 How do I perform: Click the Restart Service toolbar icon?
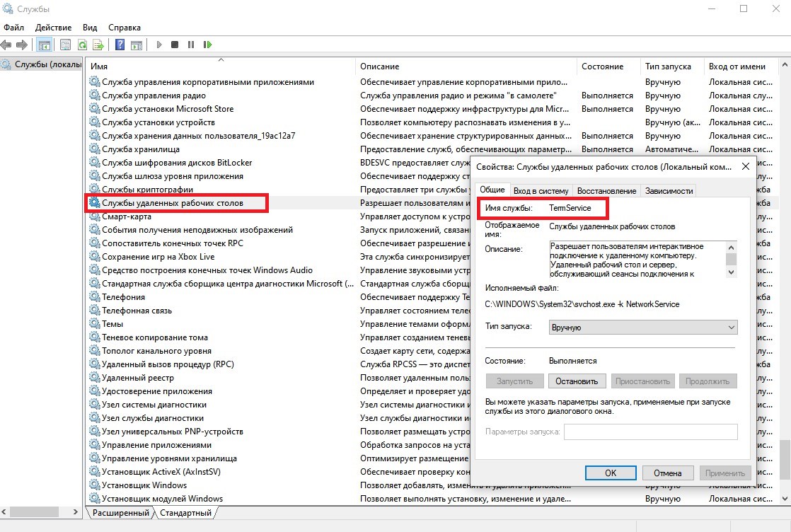click(x=207, y=45)
